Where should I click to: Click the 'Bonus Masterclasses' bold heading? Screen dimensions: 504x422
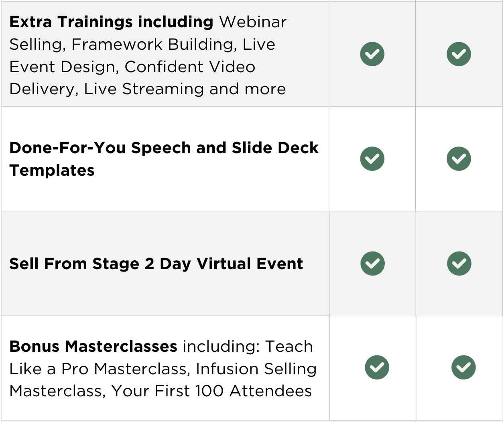[x=93, y=346]
